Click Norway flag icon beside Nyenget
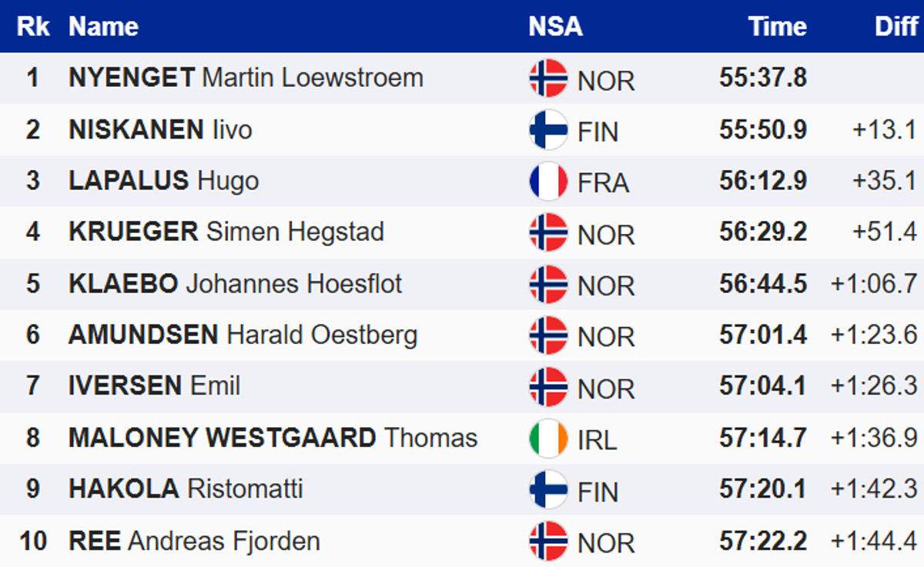Viewport: 924px width, 567px height. coord(548,78)
